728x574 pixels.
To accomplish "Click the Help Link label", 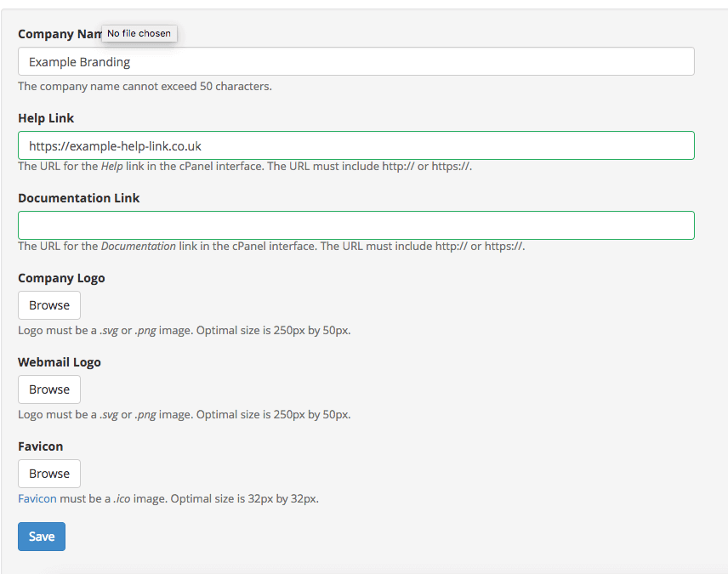I will [46, 118].
